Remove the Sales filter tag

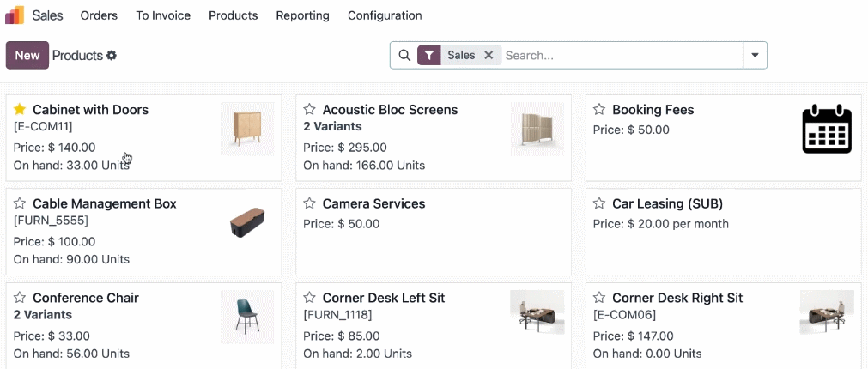pyautogui.click(x=489, y=56)
